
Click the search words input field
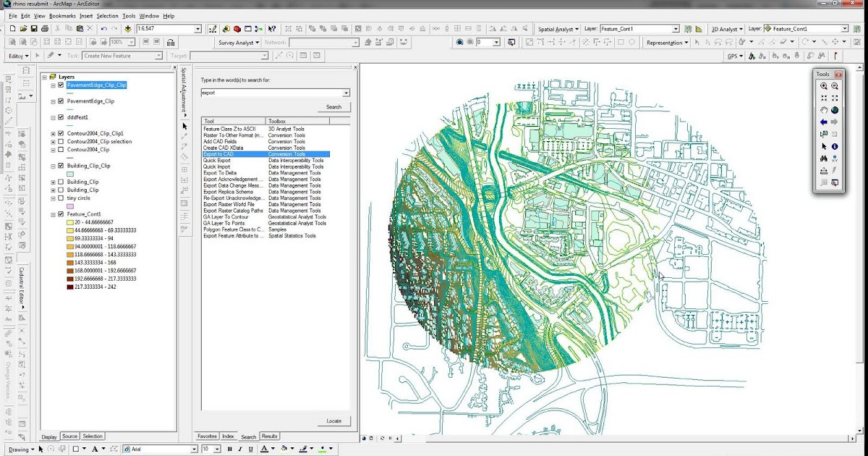click(x=271, y=93)
